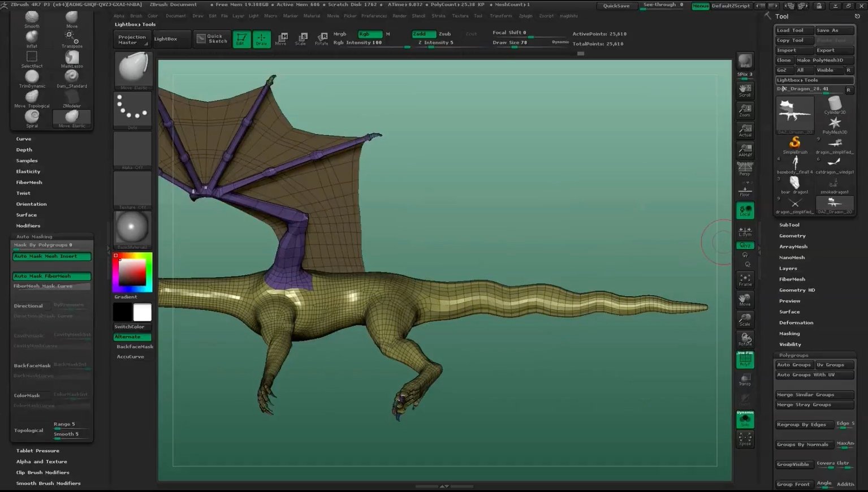The image size is (868, 492).
Task: Click Merge Similar Groups button
Action: pos(814,395)
